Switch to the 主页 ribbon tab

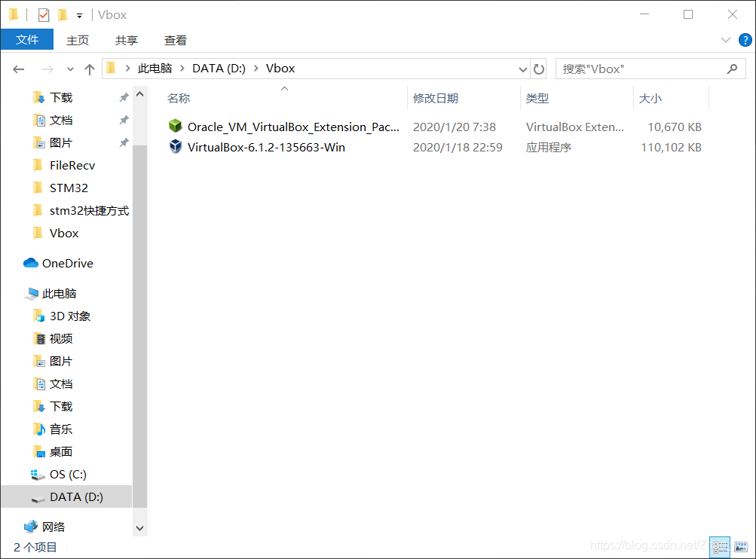78,41
